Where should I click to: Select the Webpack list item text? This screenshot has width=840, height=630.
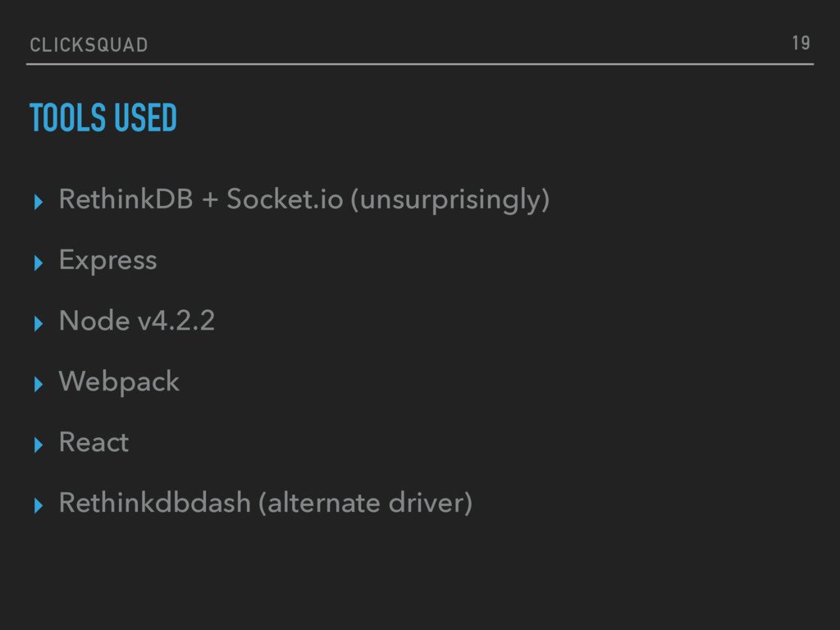(x=119, y=381)
